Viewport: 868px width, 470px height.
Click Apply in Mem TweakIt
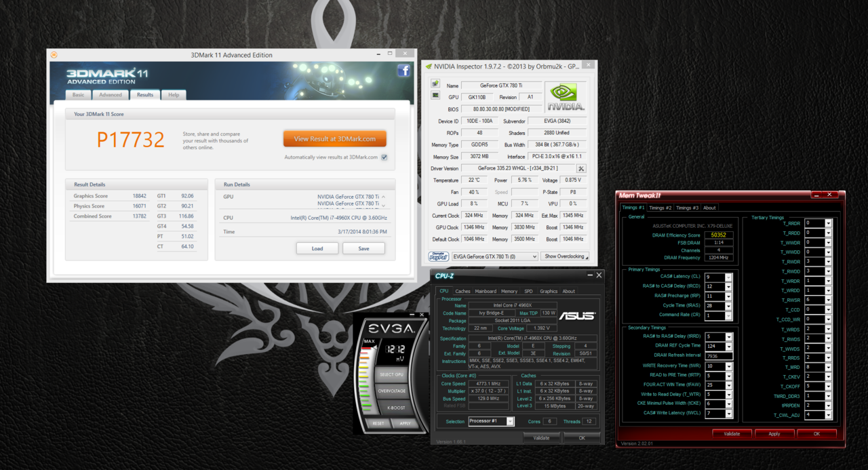pos(774,433)
